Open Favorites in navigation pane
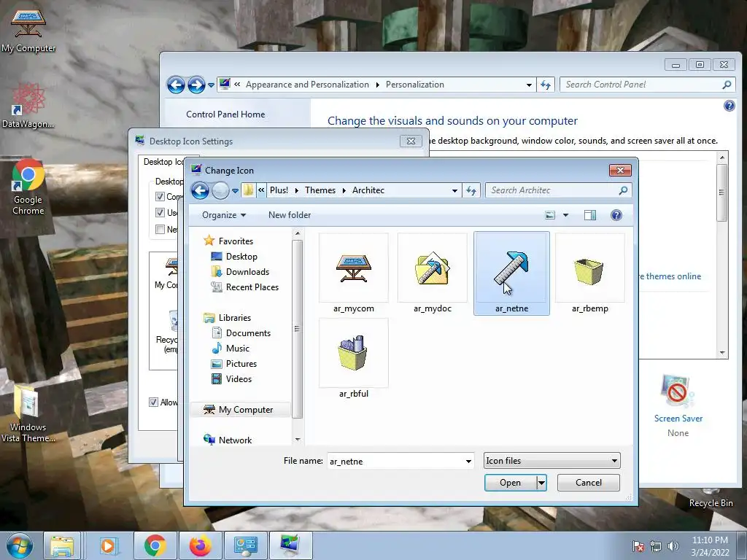The image size is (747, 560). (236, 241)
